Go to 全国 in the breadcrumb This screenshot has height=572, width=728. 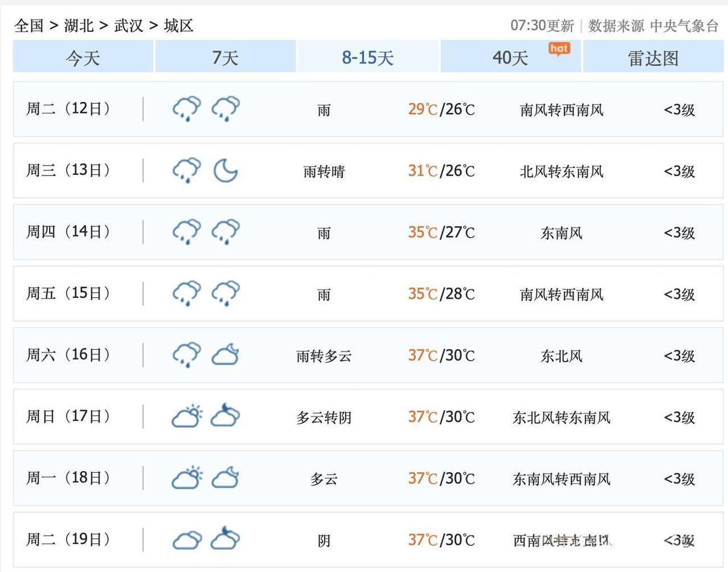(29, 26)
